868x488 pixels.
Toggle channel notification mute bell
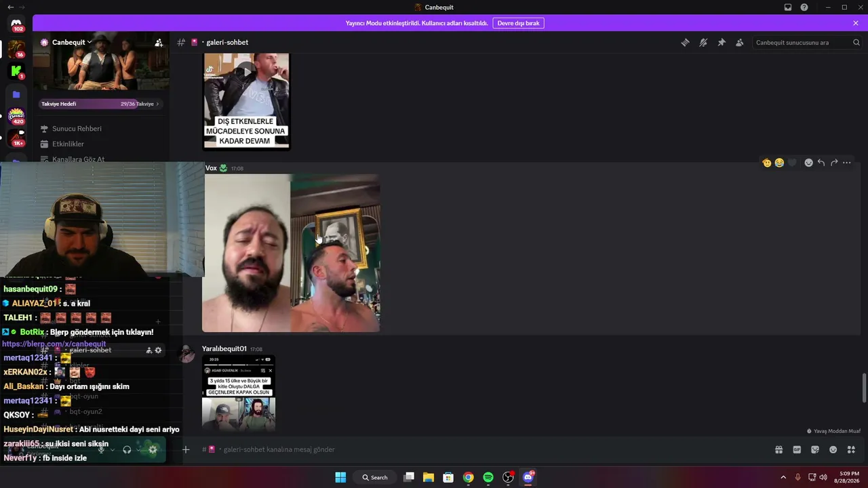tap(703, 42)
